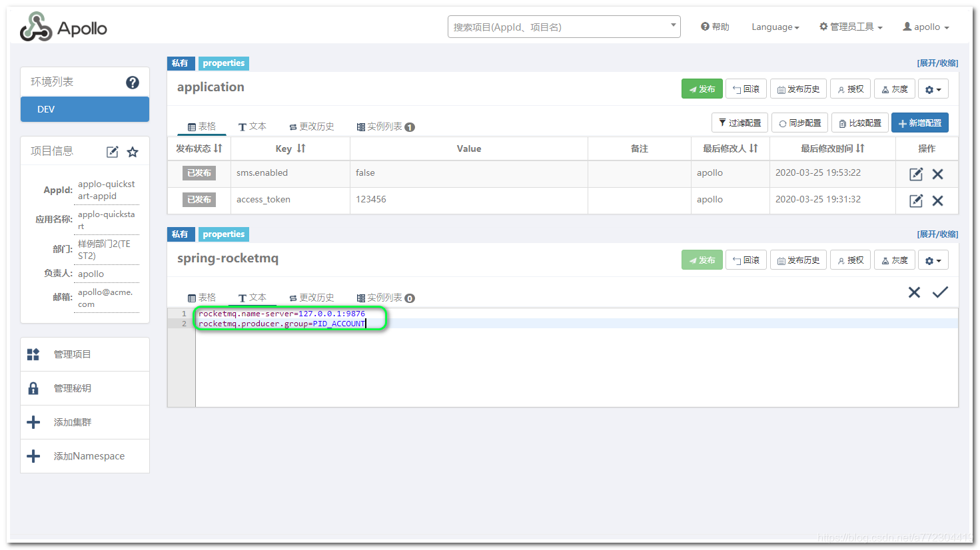Viewport: 980px width, 550px height.
Task: Delete the access_token config with the X icon
Action: [938, 200]
